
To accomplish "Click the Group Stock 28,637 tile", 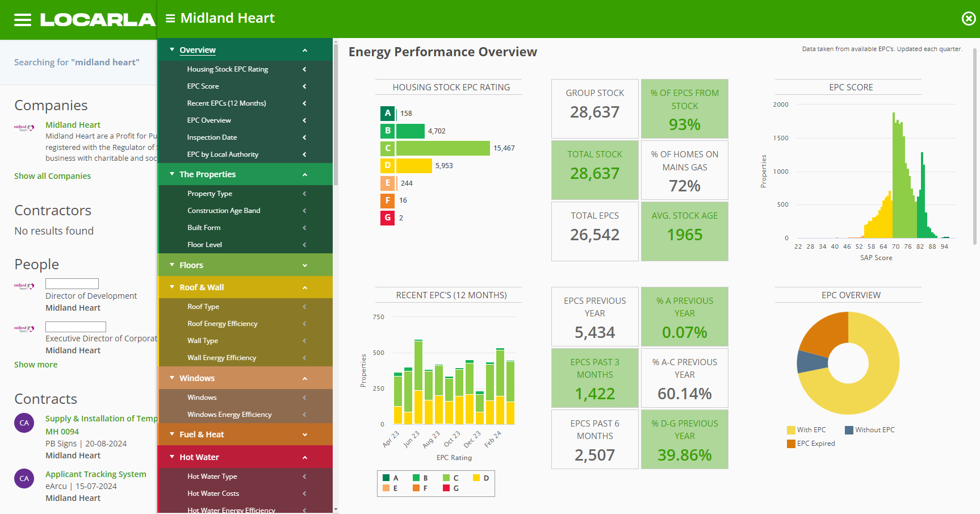I will (x=595, y=108).
